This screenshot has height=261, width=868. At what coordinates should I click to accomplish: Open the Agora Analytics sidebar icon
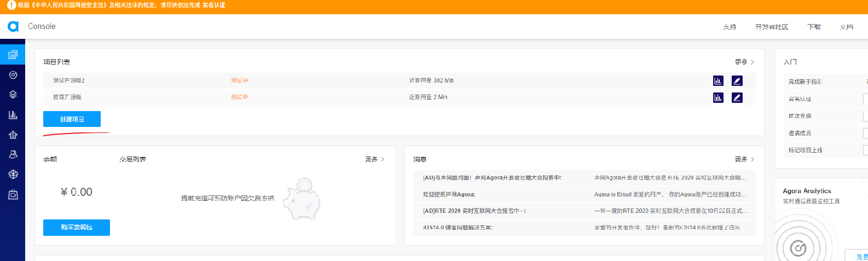(x=13, y=75)
